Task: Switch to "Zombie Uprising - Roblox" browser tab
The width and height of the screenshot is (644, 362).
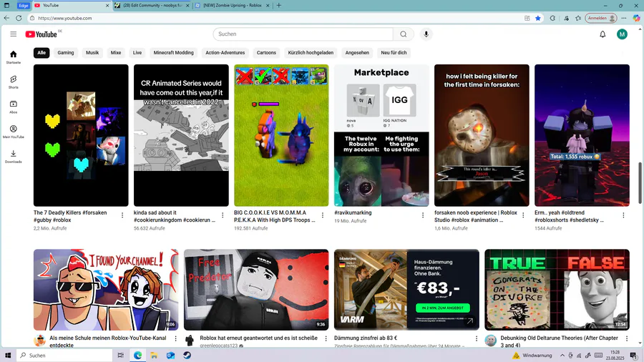Action: 232,5
